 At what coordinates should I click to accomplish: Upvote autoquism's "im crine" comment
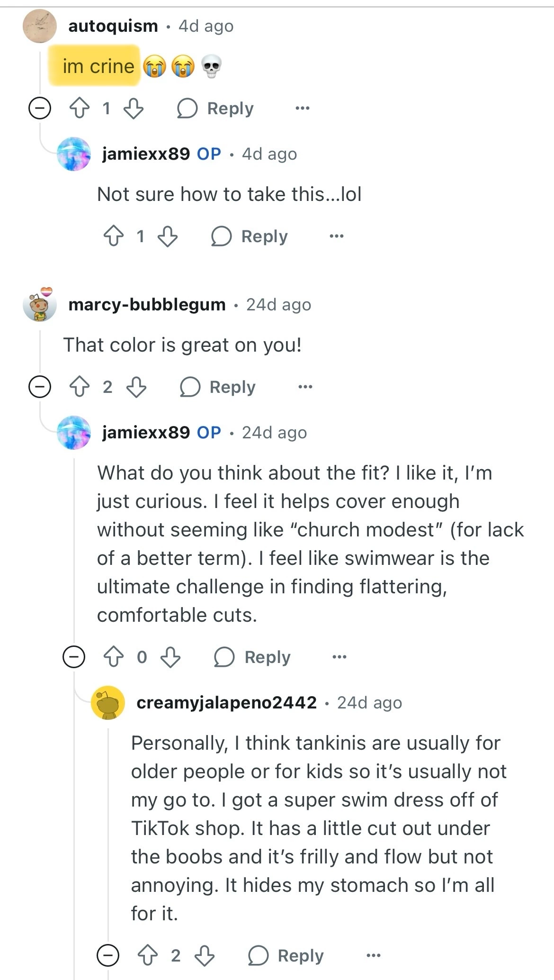(x=79, y=109)
